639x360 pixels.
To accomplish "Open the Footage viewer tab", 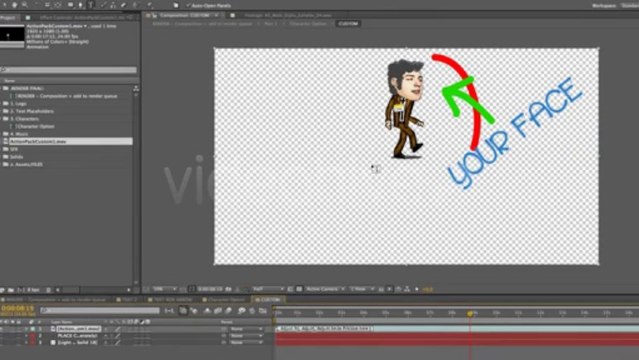I will (288, 15).
